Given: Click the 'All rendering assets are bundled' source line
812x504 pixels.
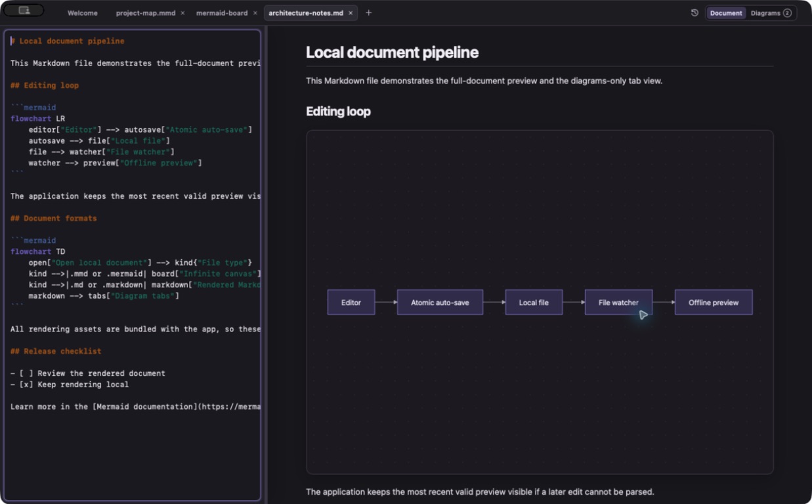Looking at the screenshot, I should 135,329.
